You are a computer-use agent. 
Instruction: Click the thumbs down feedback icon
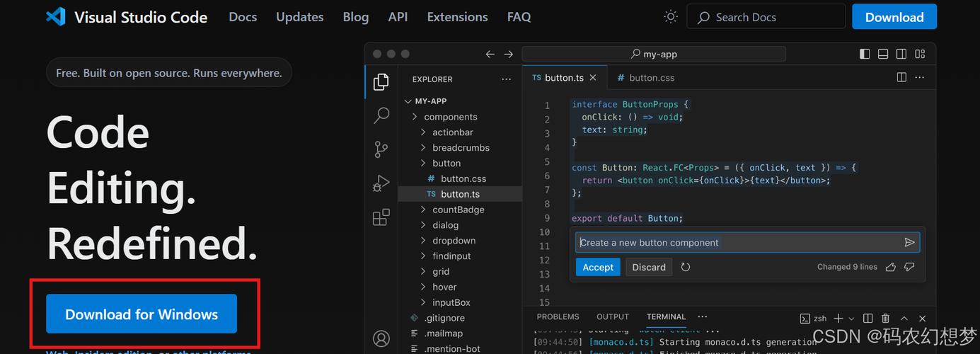tap(909, 267)
